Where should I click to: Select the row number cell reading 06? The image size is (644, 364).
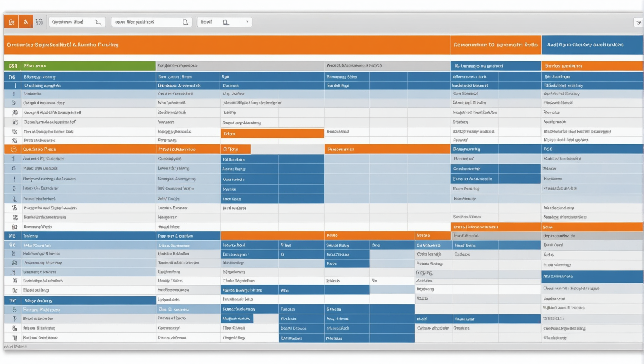click(x=12, y=77)
